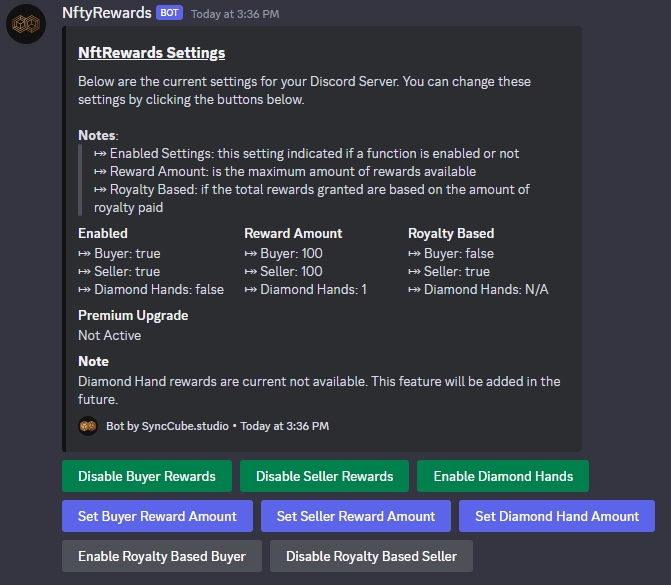Screen dimensions: 671x585
Task: Enable Royalty Based Buyer
Action: click(x=162, y=556)
